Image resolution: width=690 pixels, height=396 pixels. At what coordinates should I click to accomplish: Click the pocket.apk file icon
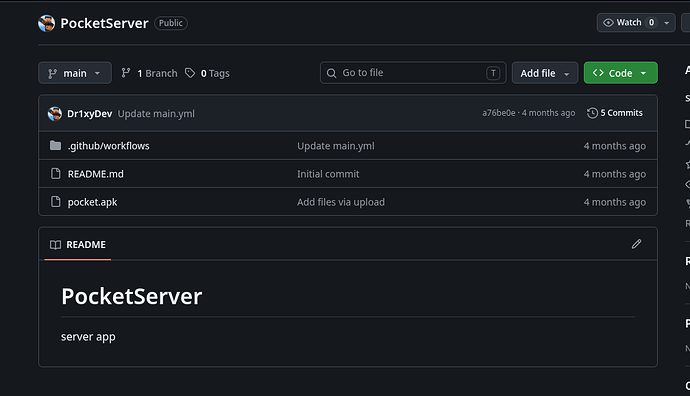55,202
